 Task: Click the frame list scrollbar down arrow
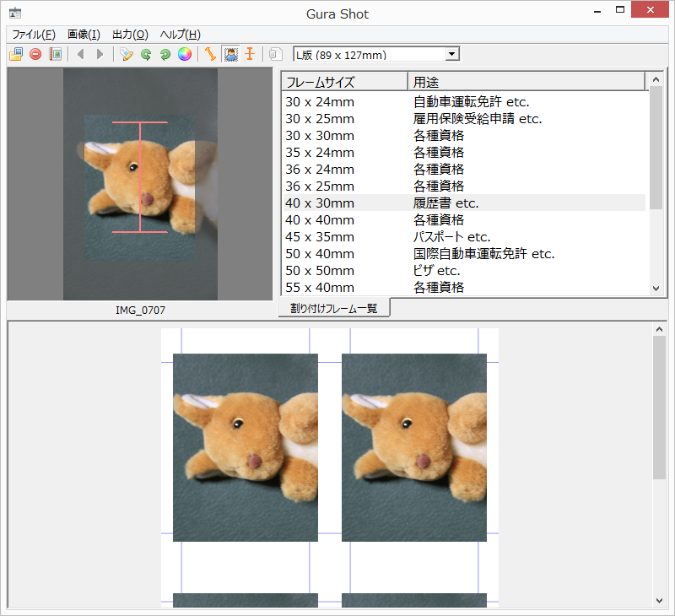pos(656,289)
